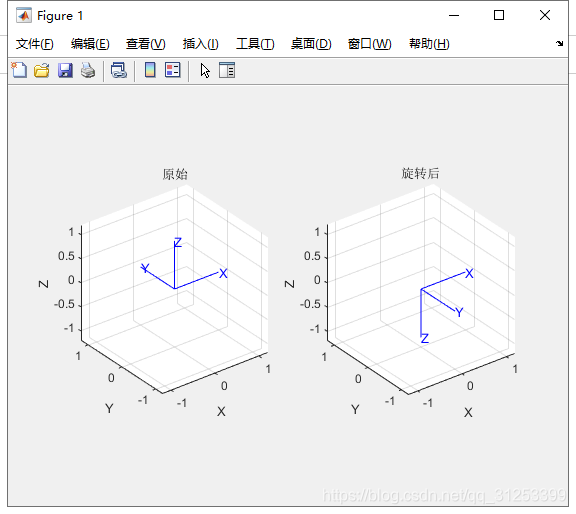This screenshot has width=576, height=514.
Task: Click the blue Z label in the 旋转后 plot
Action: [425, 338]
